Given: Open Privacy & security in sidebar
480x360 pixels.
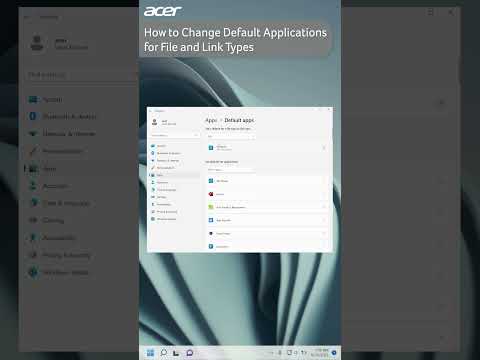Looking at the screenshot, I should click(x=174, y=212).
